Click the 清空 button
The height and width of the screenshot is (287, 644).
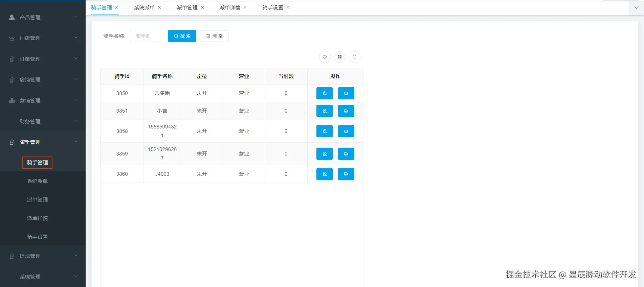click(214, 36)
